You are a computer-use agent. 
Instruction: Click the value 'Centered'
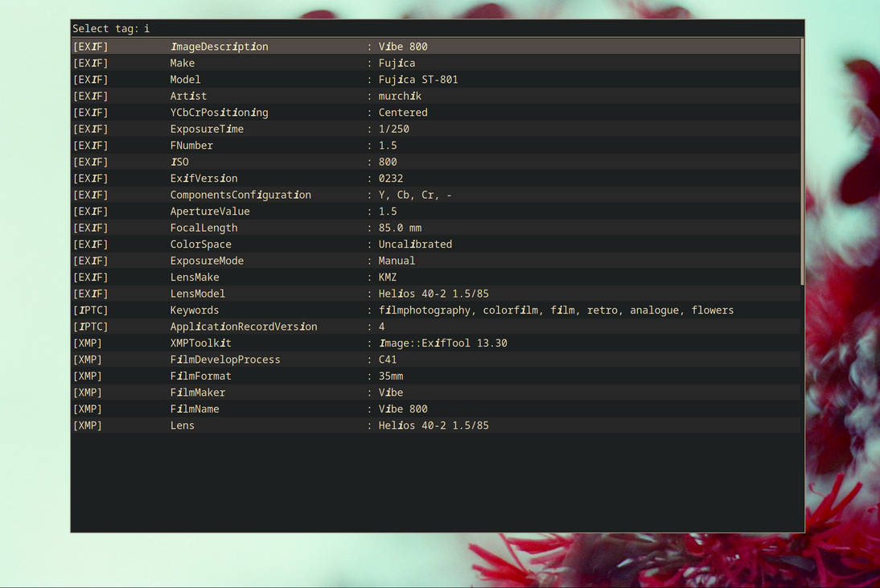(x=403, y=113)
